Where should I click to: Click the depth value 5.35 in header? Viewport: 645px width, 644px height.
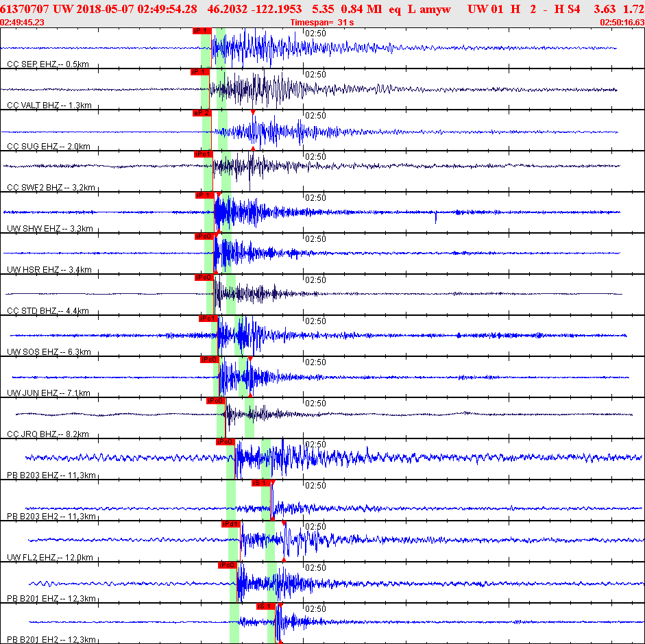(x=323, y=9)
